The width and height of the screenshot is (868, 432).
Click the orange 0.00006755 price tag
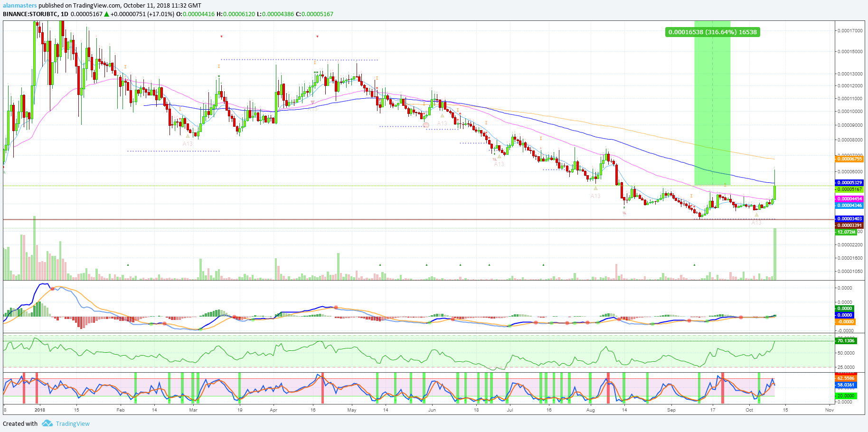tap(849, 159)
